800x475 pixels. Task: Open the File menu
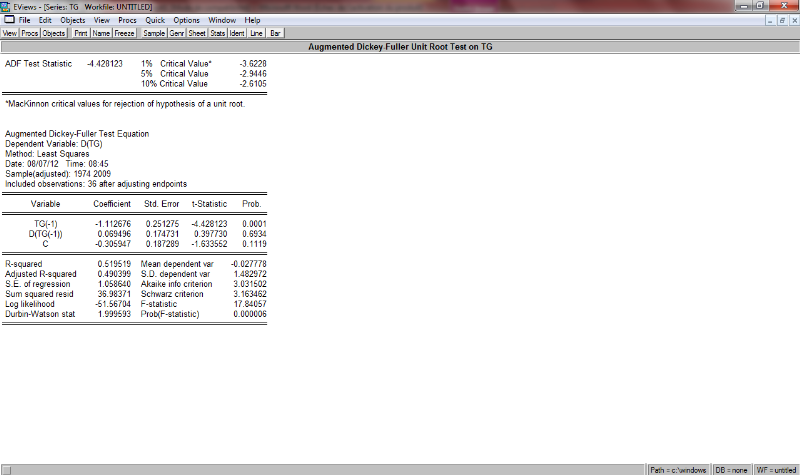pyautogui.click(x=24, y=20)
